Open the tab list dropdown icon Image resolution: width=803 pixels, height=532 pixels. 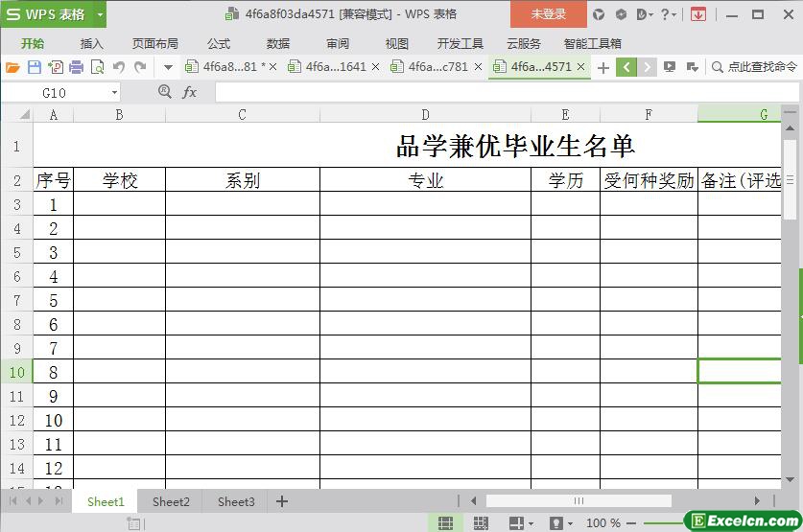coord(693,67)
